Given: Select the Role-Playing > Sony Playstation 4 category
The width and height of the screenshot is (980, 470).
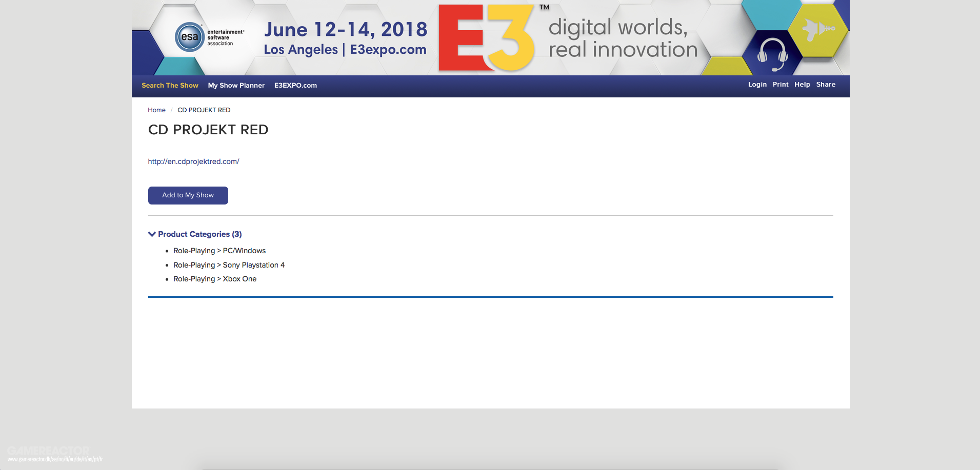Looking at the screenshot, I should point(229,265).
